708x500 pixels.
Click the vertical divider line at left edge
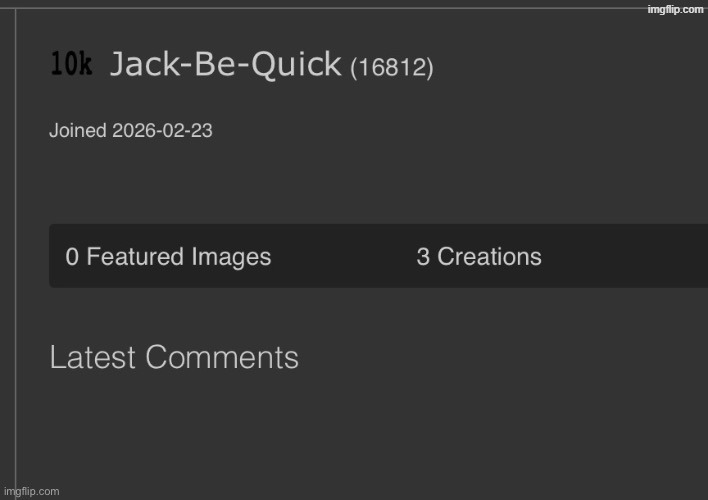coord(16,250)
